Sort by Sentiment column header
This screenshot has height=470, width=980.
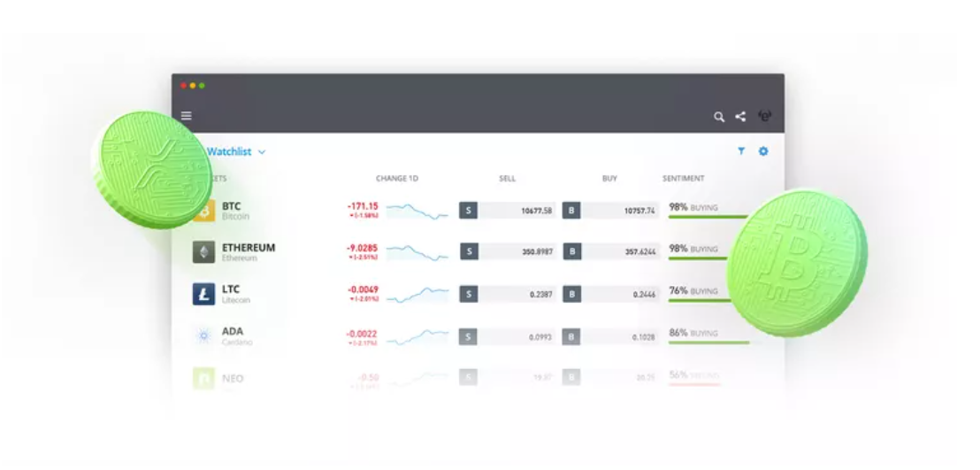[x=684, y=179]
